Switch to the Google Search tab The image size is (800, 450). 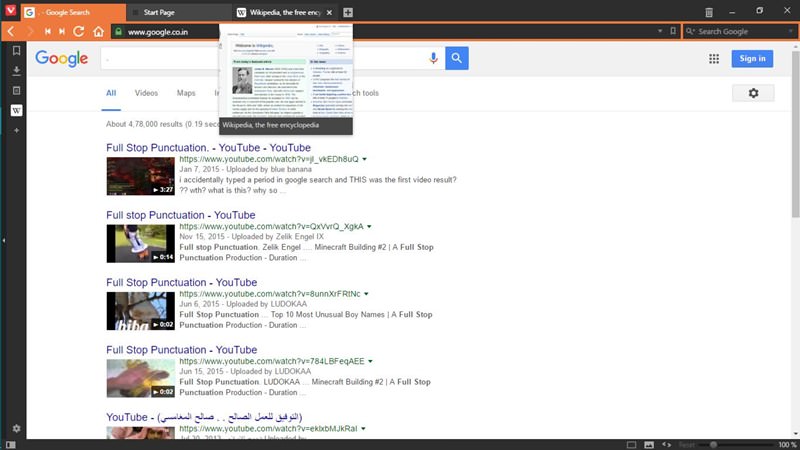pos(73,12)
